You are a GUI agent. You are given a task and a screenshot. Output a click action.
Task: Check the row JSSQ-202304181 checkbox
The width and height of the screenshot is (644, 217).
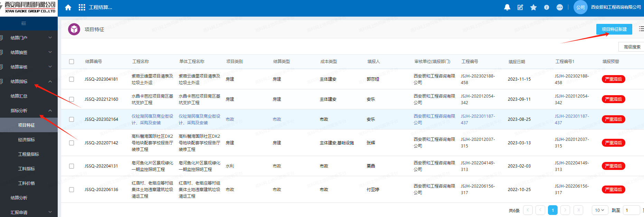pos(72,79)
